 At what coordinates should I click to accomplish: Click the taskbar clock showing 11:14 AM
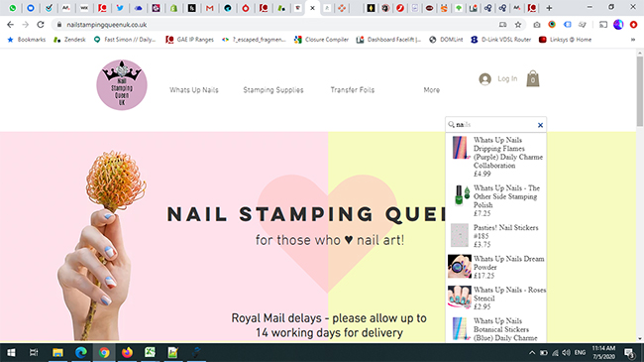pos(603,352)
